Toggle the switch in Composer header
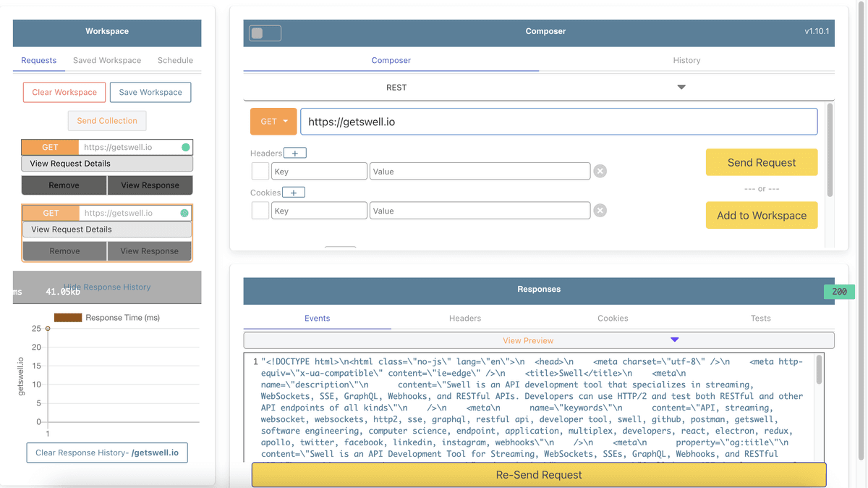Screen dimensions: 868x488 tap(265, 33)
